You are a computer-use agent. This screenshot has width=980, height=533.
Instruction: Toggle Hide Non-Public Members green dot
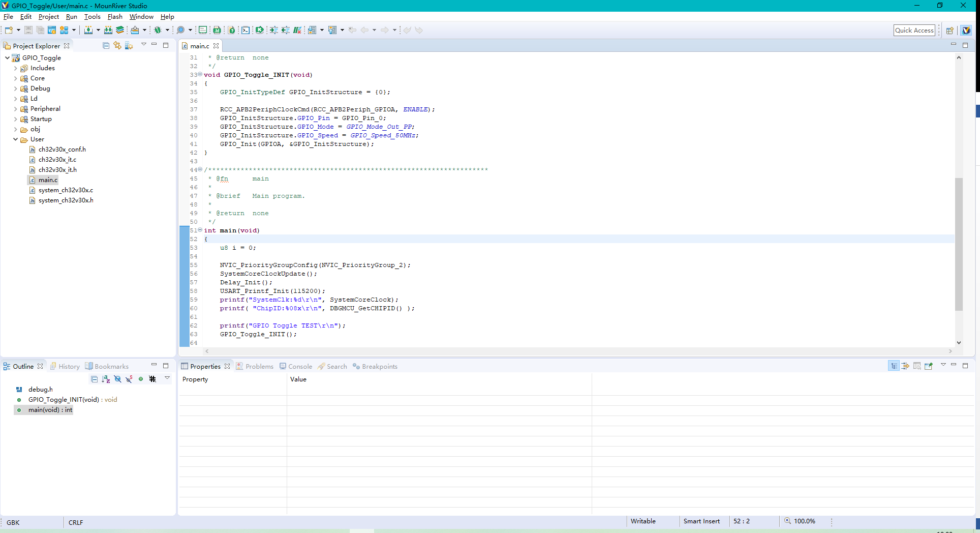click(141, 379)
